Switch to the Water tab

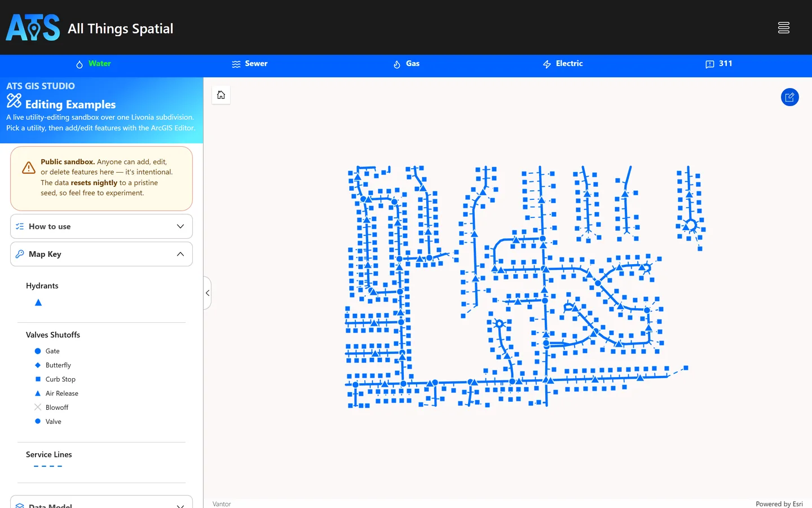(94, 64)
